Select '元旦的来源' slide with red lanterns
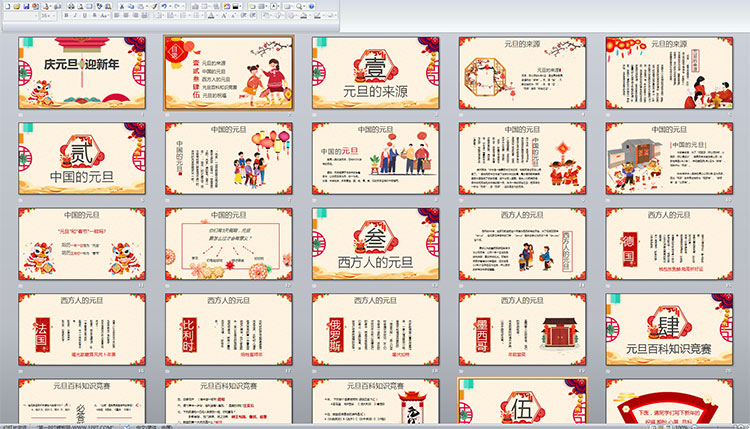This screenshot has height=429, width=750. pyautogui.click(x=669, y=73)
